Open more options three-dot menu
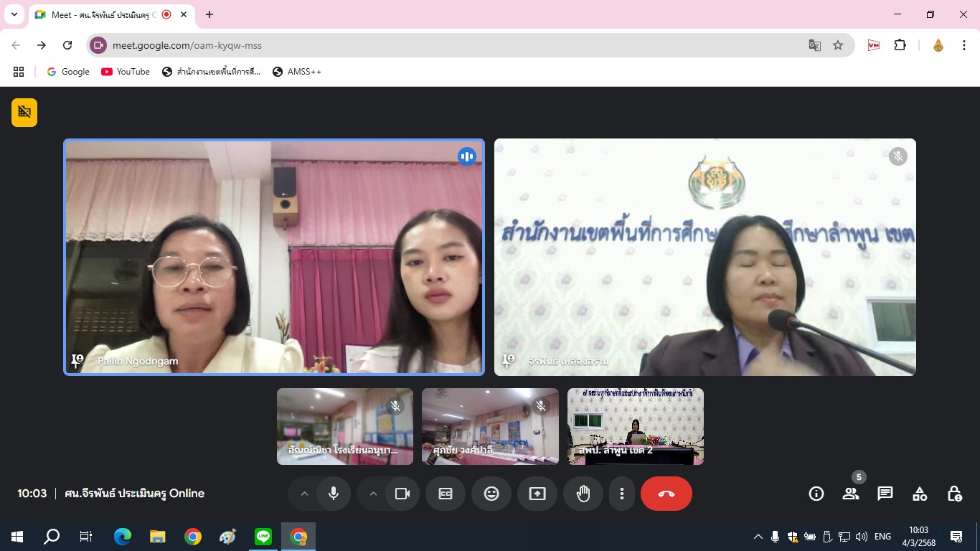980x551 pixels. click(x=622, y=494)
